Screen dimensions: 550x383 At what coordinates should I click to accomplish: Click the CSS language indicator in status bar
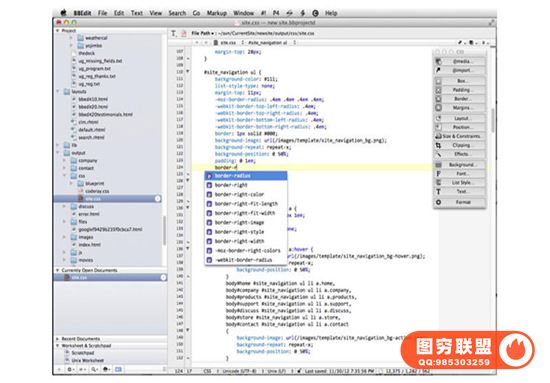tap(208, 371)
